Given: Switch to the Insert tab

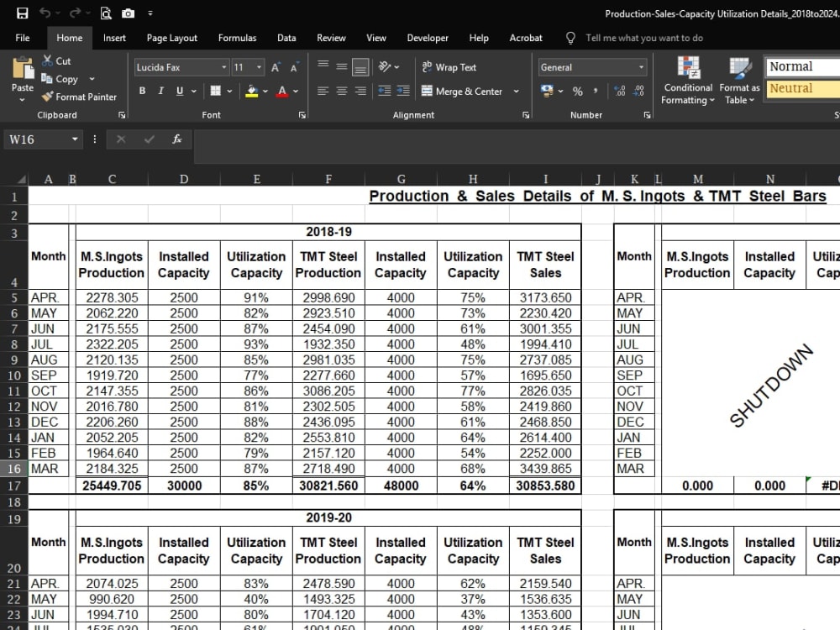Looking at the screenshot, I should 114,38.
